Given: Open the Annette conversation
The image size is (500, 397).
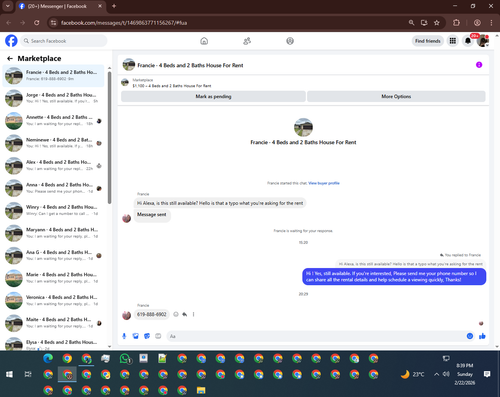Looking at the screenshot, I should (53, 120).
